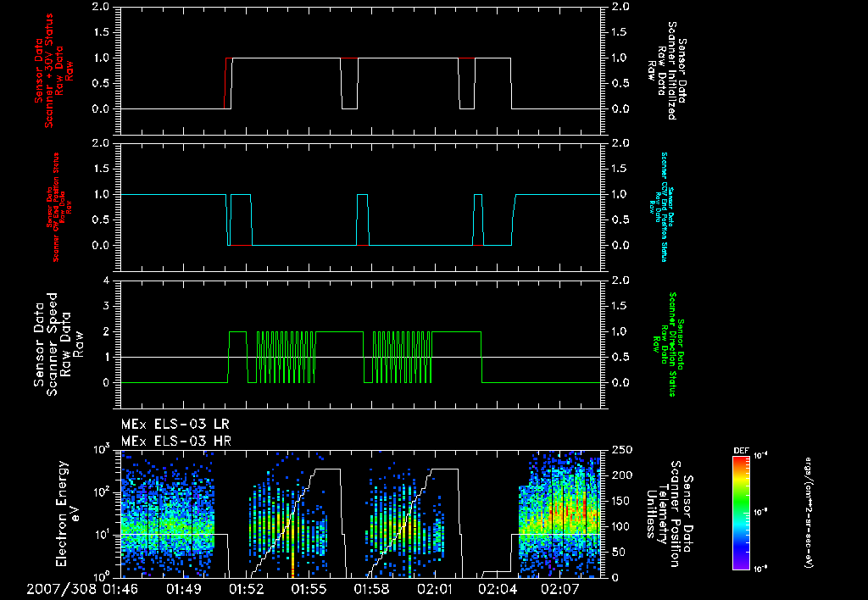Viewport: 868px width, 600px height.
Task: Click the 0.5 tick on Scanner CCW End Position axis
Action: click(620, 219)
